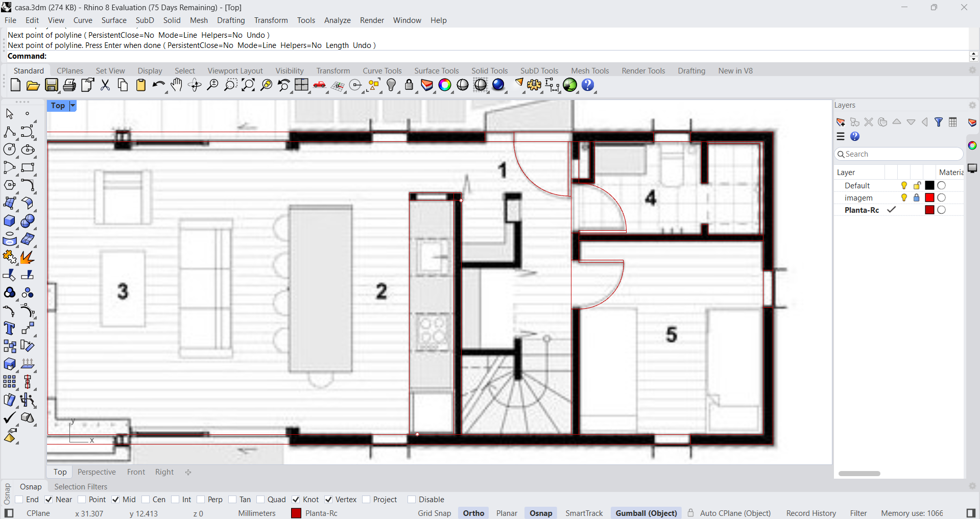Click the layer filter funnel icon
The height and width of the screenshot is (519, 980).
click(939, 122)
